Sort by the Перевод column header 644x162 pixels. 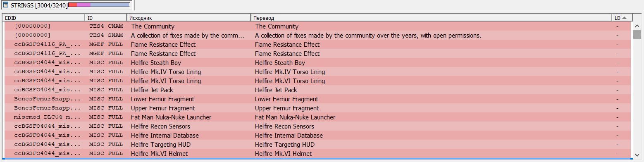click(431, 18)
